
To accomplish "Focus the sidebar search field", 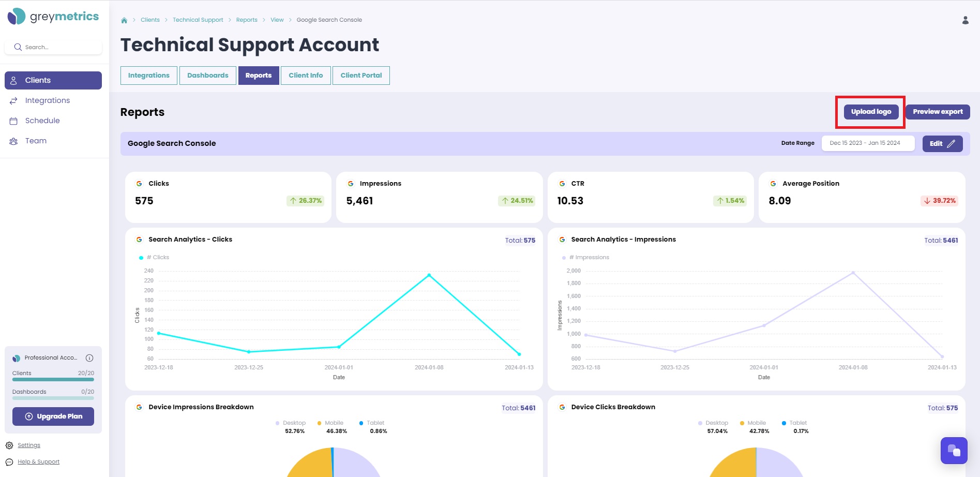I will [x=53, y=47].
